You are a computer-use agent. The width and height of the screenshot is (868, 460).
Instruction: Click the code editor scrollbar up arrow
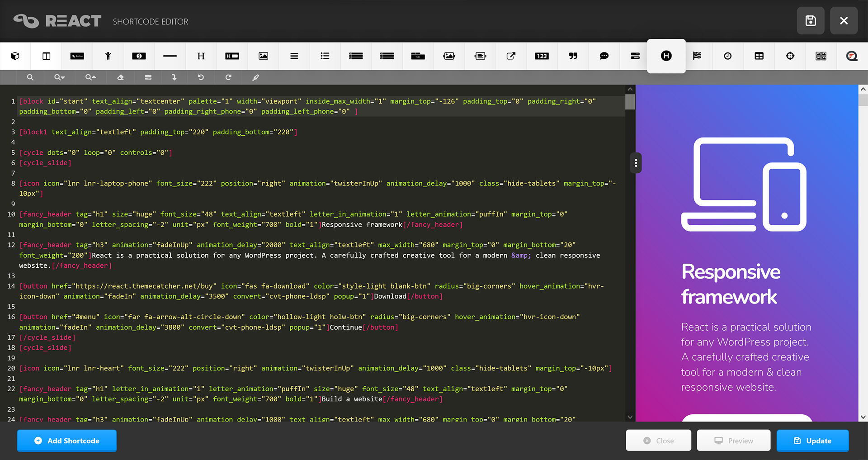pos(630,90)
